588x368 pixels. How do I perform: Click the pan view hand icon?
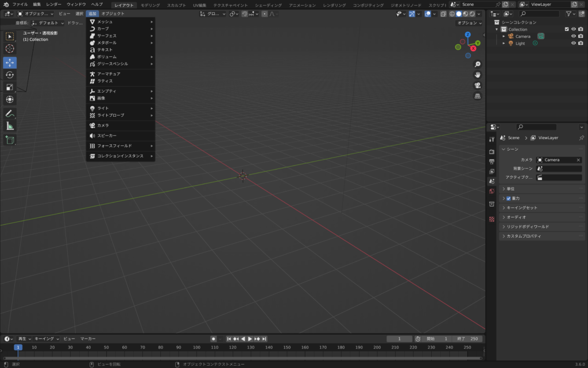click(477, 75)
